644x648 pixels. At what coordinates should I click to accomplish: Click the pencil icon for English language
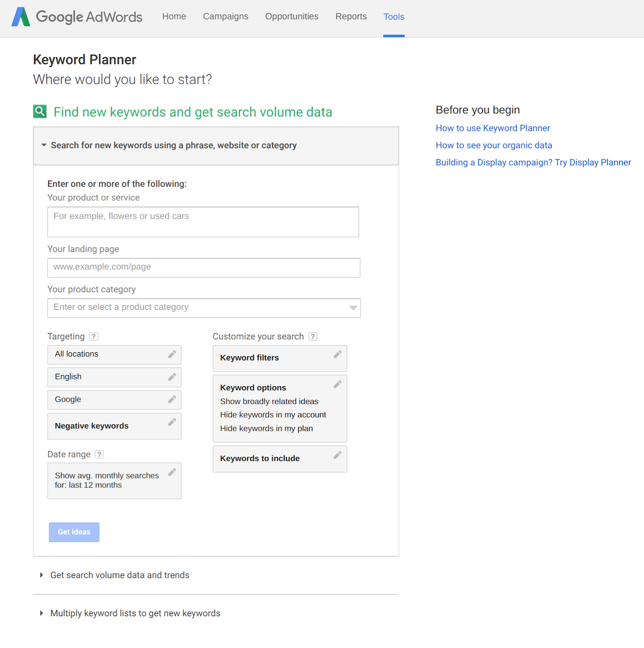coord(172,377)
